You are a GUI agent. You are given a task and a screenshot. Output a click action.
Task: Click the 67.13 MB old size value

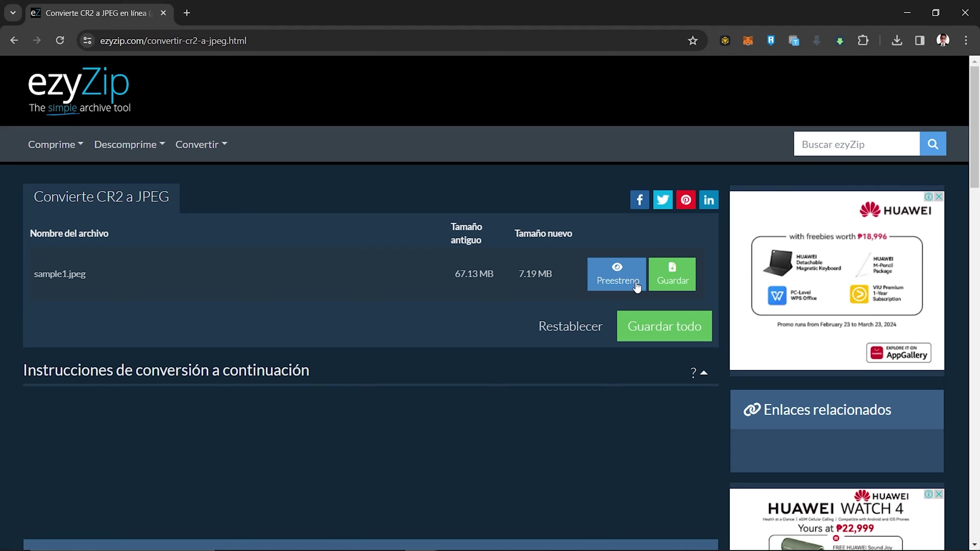click(474, 274)
